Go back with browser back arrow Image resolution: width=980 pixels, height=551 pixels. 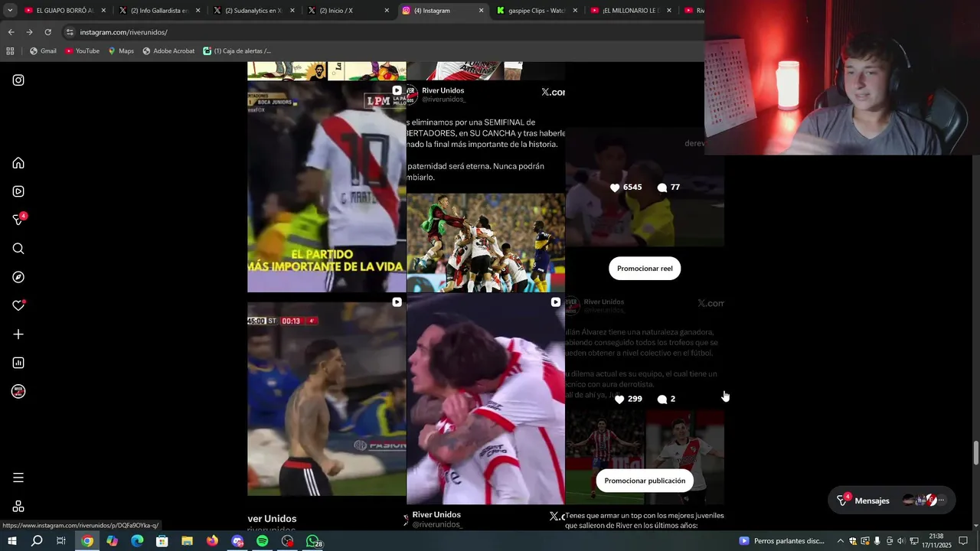pyautogui.click(x=11, y=32)
